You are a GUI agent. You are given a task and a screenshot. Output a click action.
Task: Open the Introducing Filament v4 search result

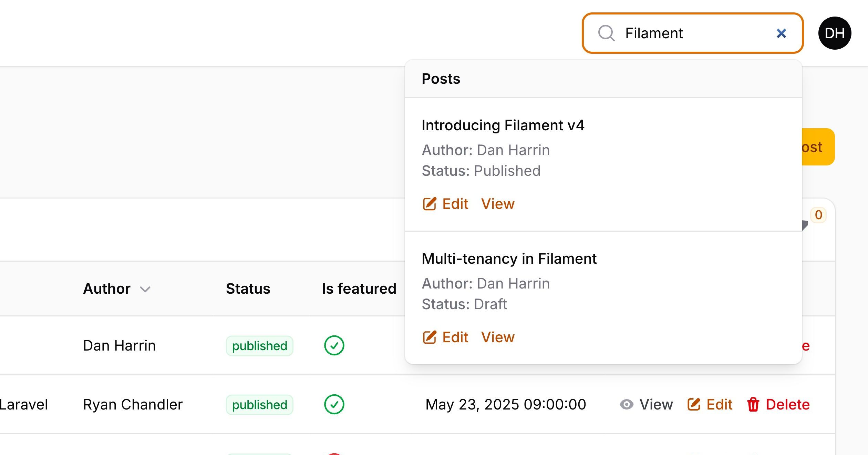click(503, 125)
